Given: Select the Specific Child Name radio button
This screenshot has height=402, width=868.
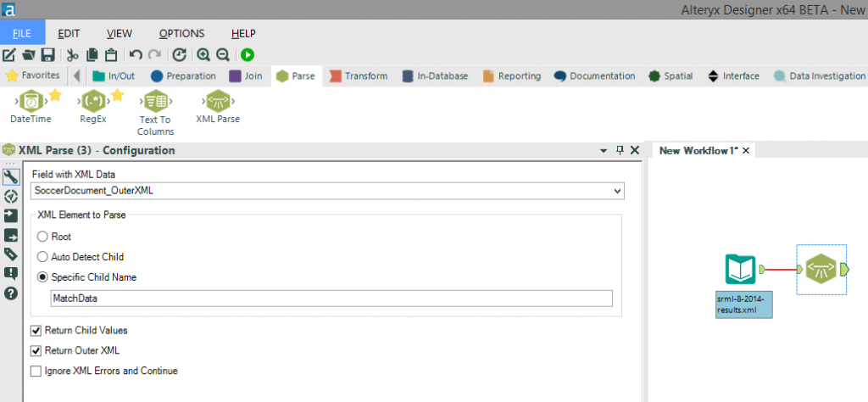Looking at the screenshot, I should pos(42,277).
